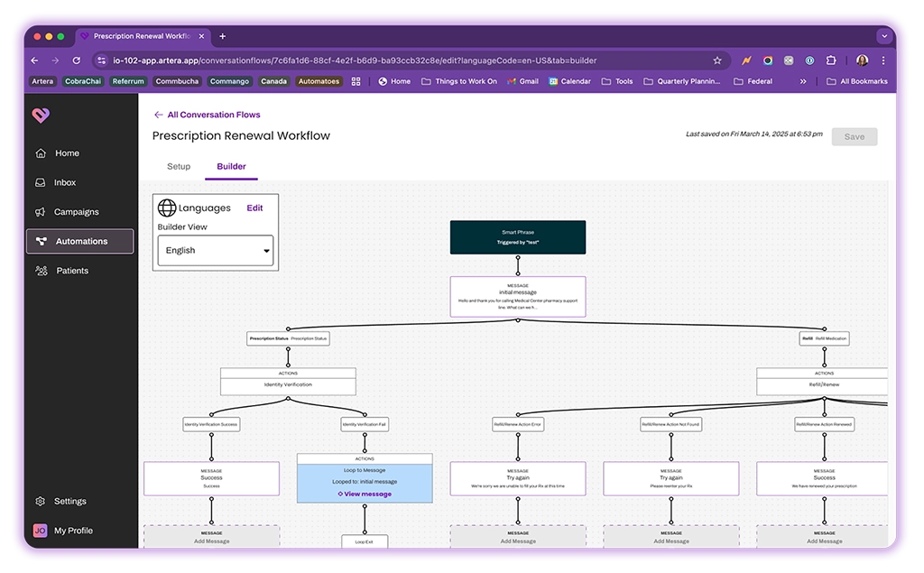Open the Identity Verification actions node
Viewport: 924px width, 573px height.
288,382
